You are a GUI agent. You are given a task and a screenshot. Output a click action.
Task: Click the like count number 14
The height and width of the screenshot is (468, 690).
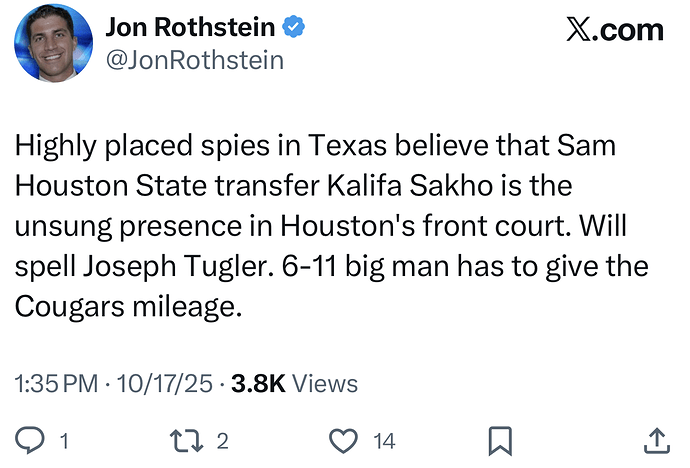tap(384, 439)
